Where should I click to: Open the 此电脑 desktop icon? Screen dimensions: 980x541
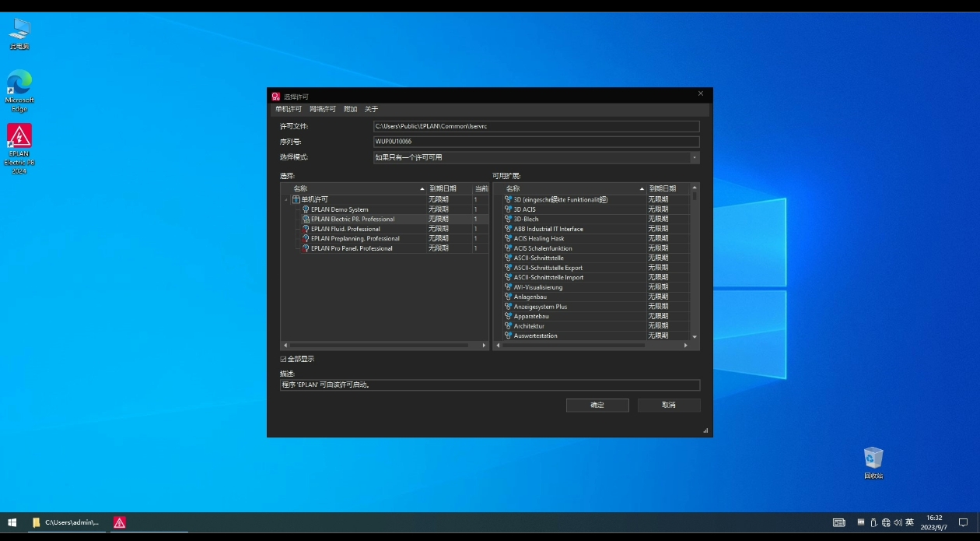19,34
